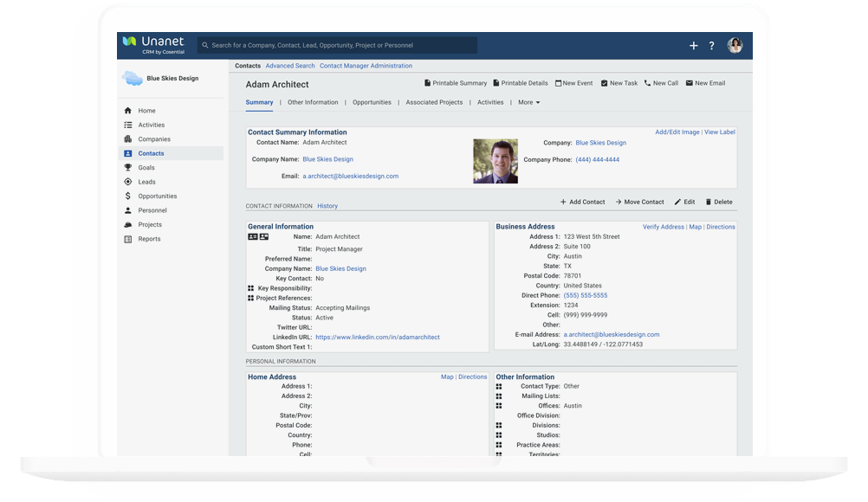Open the Key Responsibility grid selector
This screenshot has width=868, height=502.
[251, 288]
